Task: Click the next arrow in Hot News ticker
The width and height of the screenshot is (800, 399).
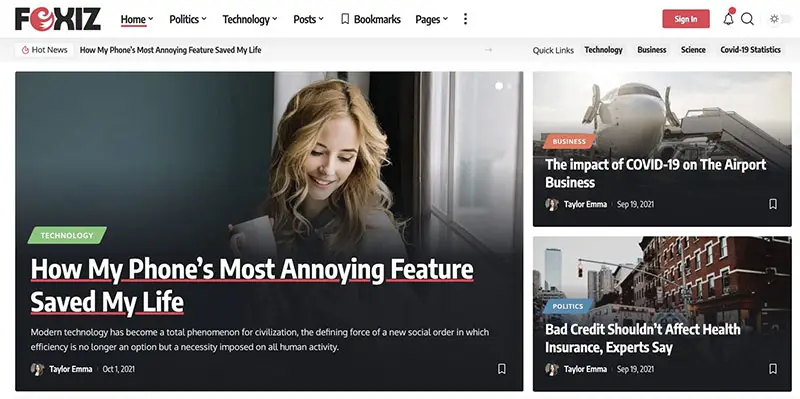Action: [488, 50]
